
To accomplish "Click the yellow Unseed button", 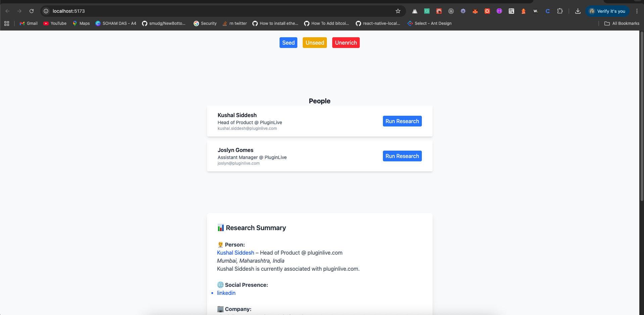I will coord(315,43).
